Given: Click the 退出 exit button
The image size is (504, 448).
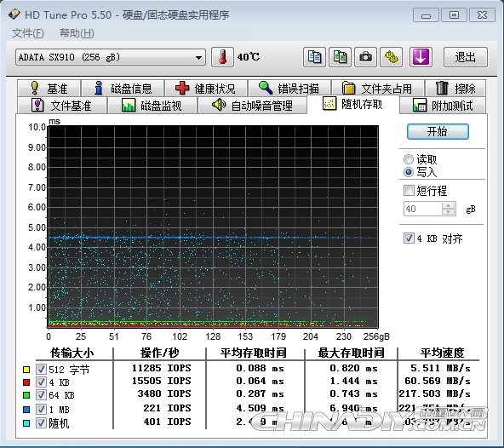Looking at the screenshot, I should 466,57.
